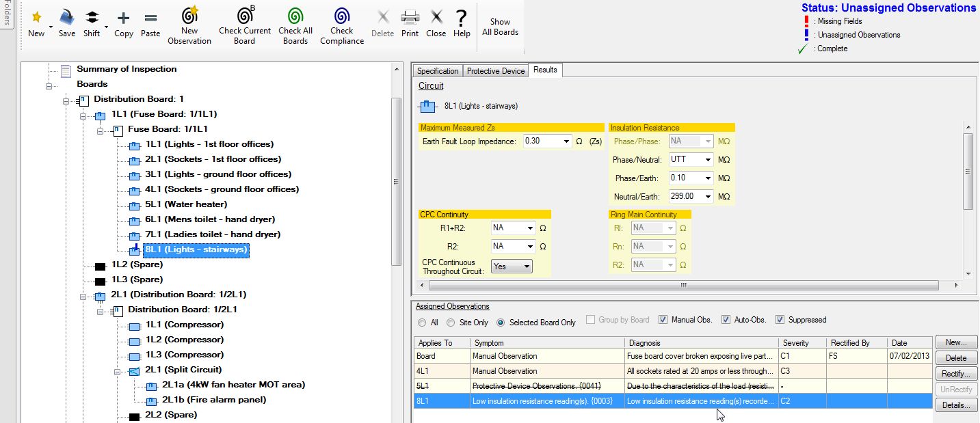Select 2L1a (4kW fan heater MOT area)

pos(233,385)
